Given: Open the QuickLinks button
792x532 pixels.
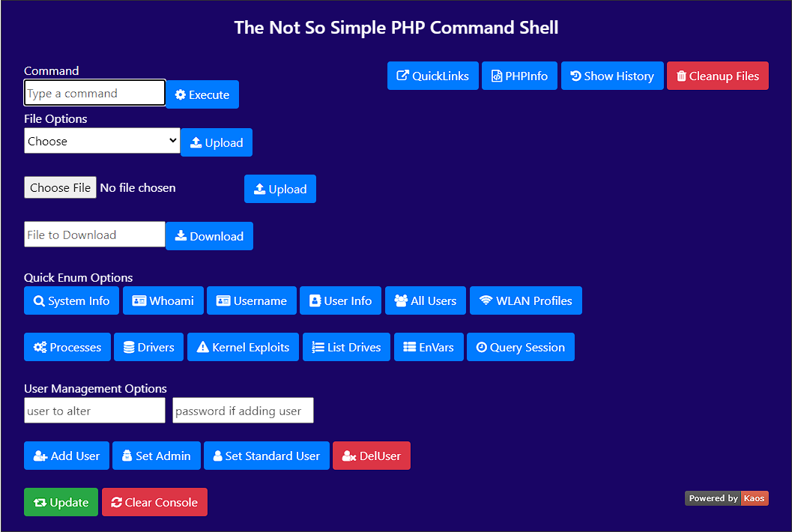Looking at the screenshot, I should [x=432, y=76].
